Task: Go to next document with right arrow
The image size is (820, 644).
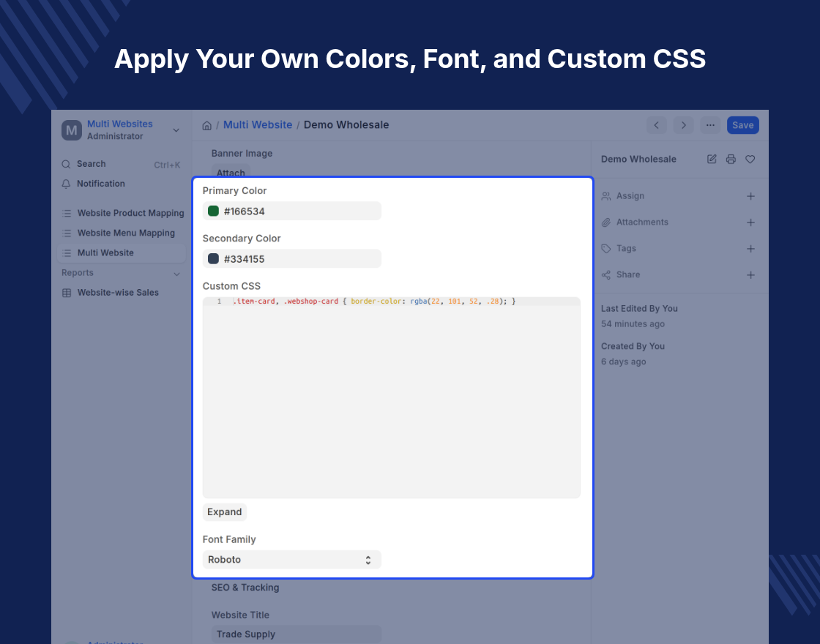Action: click(x=683, y=125)
